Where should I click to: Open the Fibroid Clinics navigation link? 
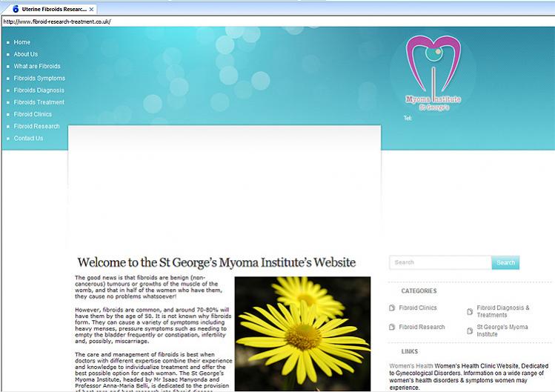click(33, 114)
